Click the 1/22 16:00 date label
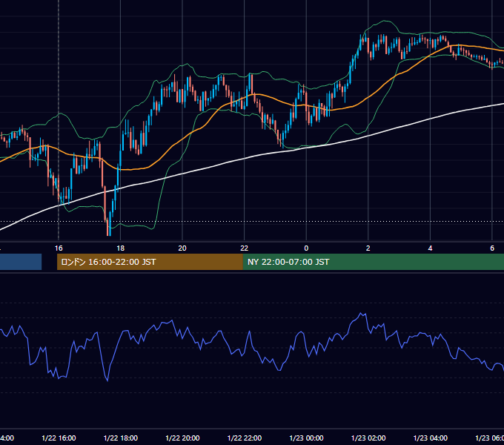Image resolution: width=504 pixels, height=445 pixels. [59, 438]
